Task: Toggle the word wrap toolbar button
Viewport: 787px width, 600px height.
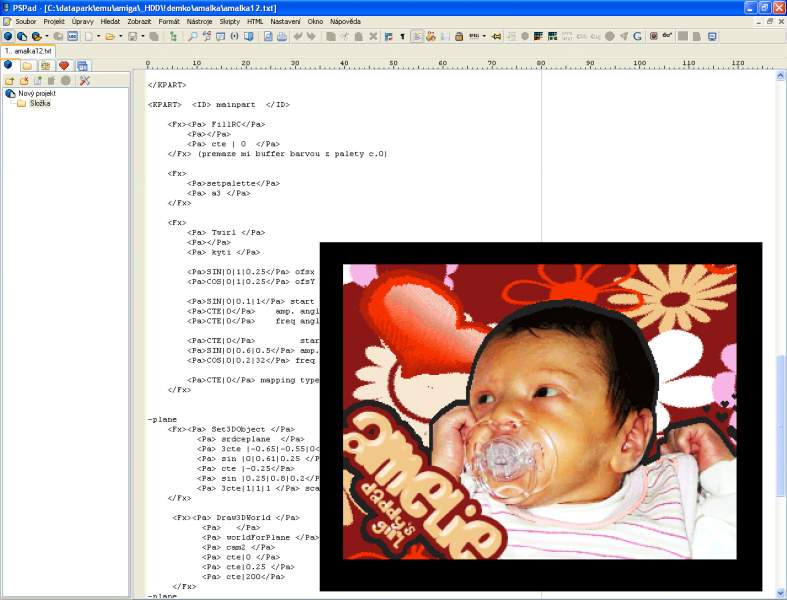Action: tap(416, 36)
